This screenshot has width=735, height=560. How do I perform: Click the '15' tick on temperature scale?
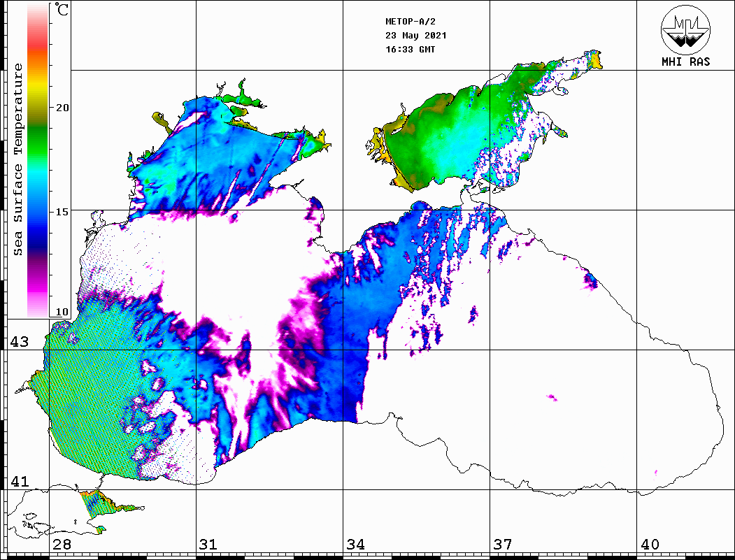62,212
